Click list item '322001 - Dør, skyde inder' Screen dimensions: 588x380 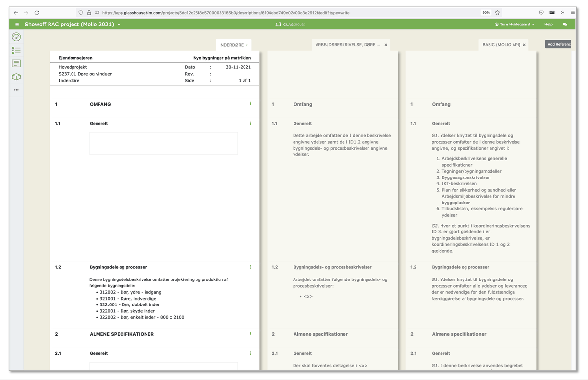tap(127, 311)
